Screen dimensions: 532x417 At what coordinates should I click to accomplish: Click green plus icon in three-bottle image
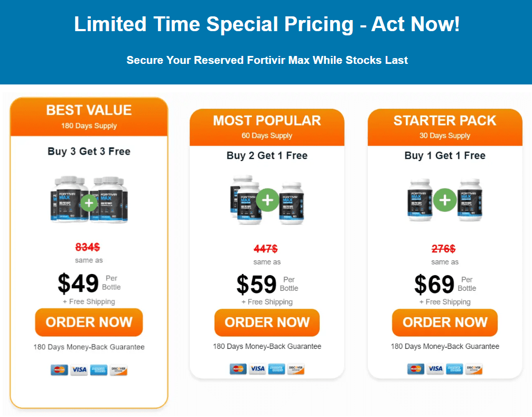click(268, 200)
